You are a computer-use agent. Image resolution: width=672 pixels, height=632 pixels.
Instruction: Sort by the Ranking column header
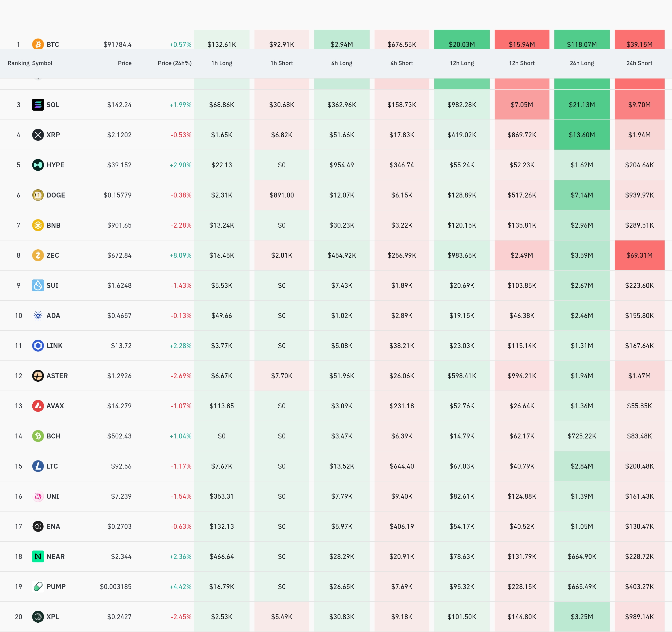click(18, 63)
